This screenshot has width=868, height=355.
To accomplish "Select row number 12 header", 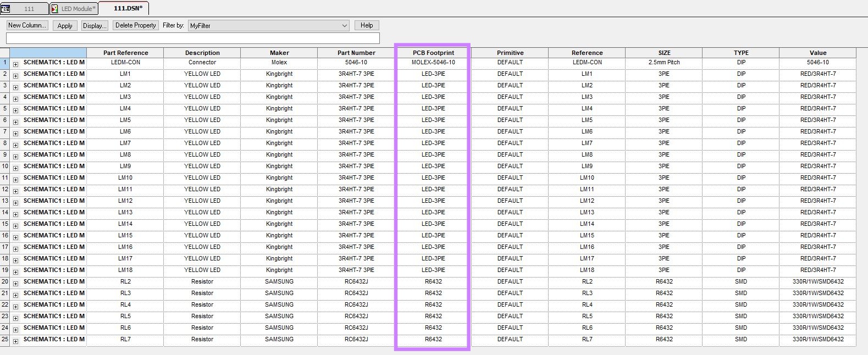I will [5, 190].
